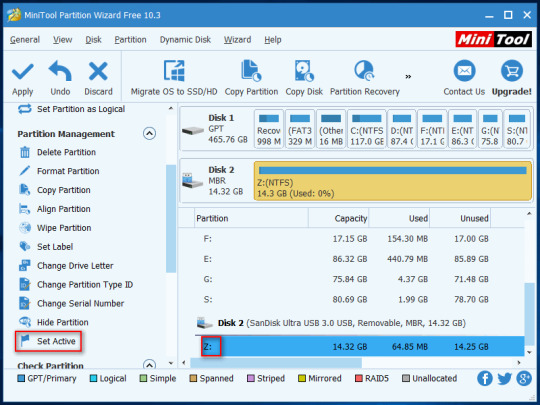The height and width of the screenshot is (405, 540).
Task: Open the Dynamic Disk menu
Action: point(185,40)
